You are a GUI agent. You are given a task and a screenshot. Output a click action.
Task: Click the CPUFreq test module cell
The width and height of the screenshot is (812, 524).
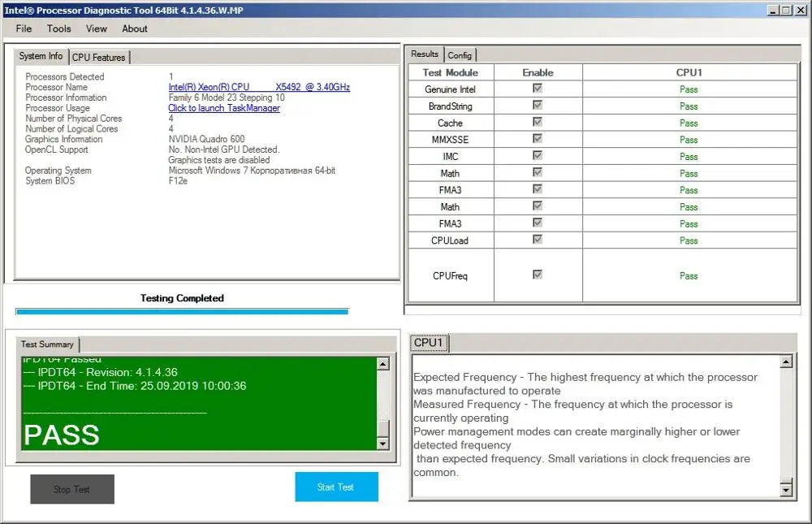451,275
